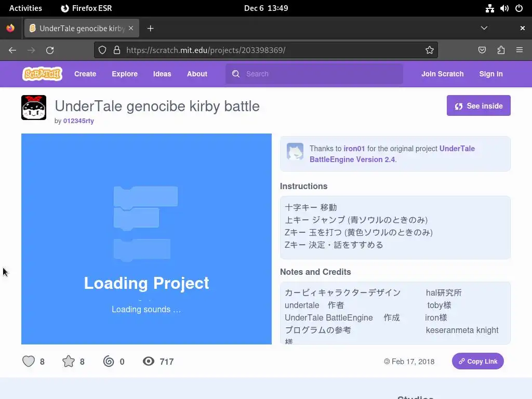
Task: Love this project with heart icon
Action: (29, 362)
